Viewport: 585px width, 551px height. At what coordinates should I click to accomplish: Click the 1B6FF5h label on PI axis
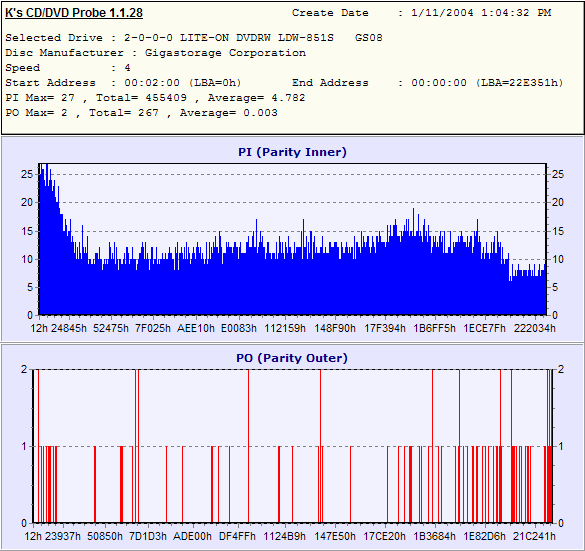click(434, 328)
